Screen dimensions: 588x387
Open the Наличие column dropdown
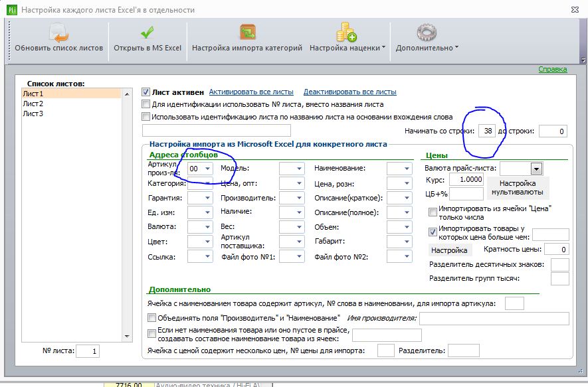299,212
